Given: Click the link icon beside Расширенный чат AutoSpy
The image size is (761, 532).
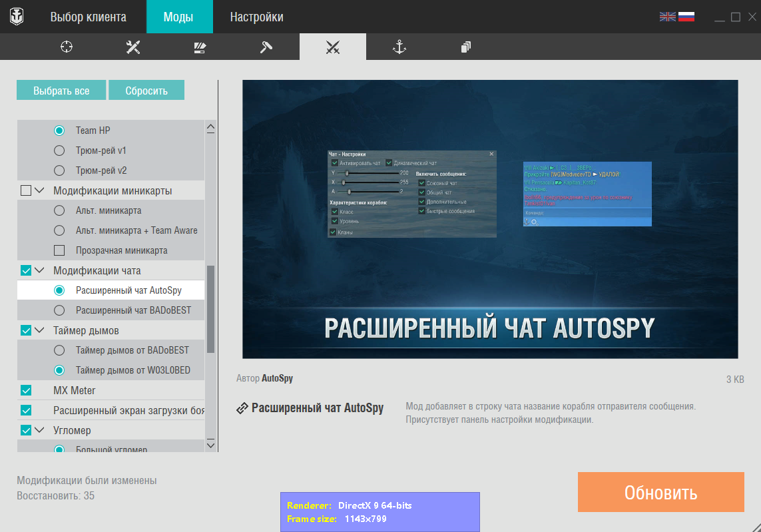Looking at the screenshot, I should coord(242,408).
